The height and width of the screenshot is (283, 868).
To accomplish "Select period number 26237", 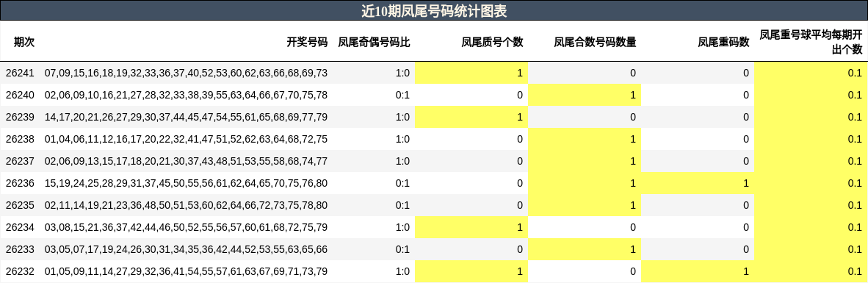I will click(20, 161).
